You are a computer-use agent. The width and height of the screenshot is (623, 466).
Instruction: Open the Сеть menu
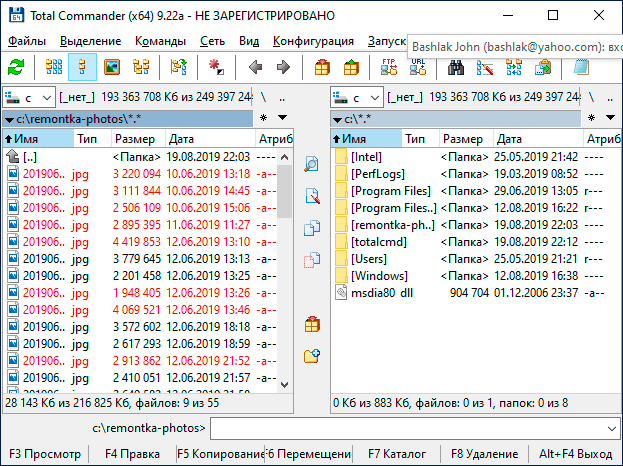tap(212, 41)
